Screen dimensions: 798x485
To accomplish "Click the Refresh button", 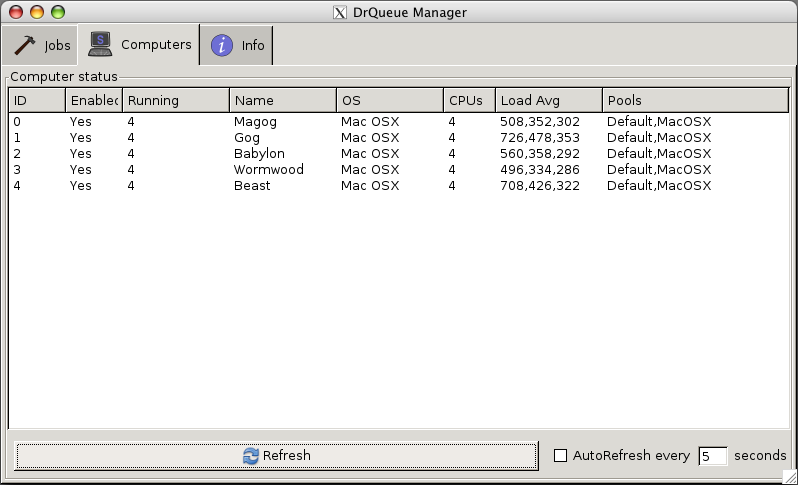I will pyautogui.click(x=276, y=455).
